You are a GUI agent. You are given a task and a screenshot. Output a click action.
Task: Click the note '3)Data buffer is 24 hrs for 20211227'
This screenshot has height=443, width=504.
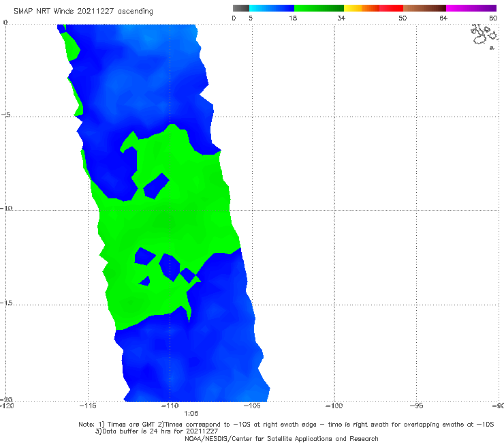pos(157,431)
